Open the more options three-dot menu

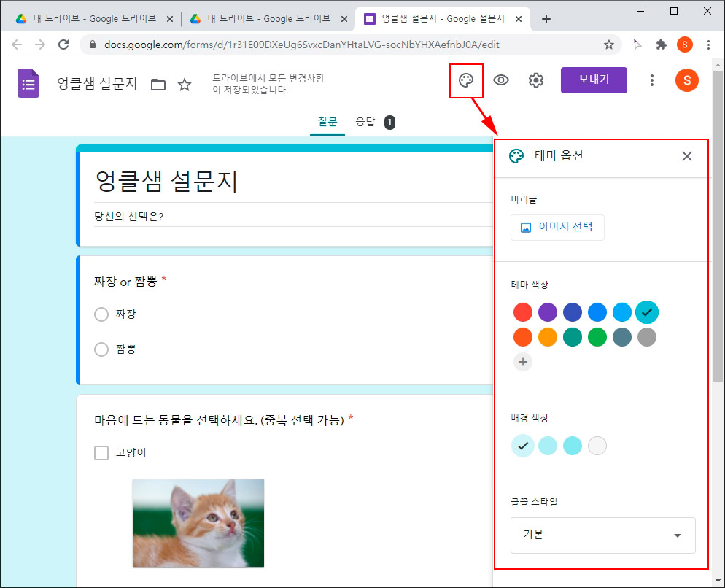pyautogui.click(x=651, y=80)
